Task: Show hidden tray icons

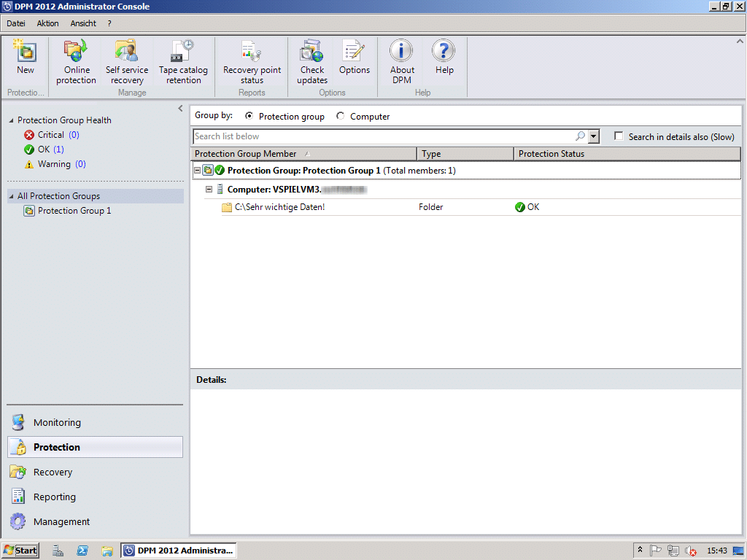Action: tap(640, 550)
